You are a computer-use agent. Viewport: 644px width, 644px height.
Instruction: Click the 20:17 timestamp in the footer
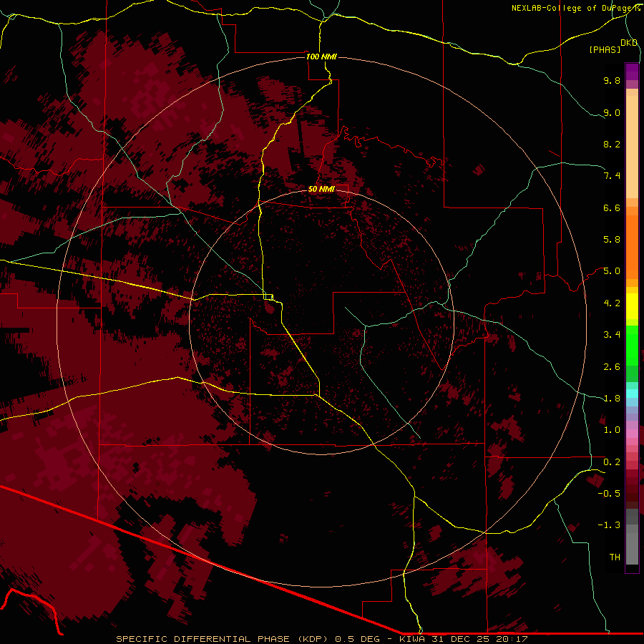pyautogui.click(x=512, y=639)
